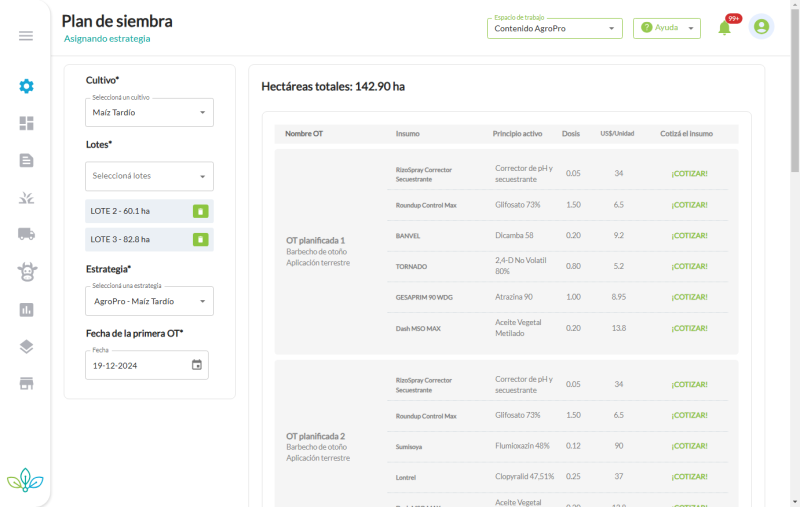
Task: Select the OT planificada 1 title
Action: point(315,240)
